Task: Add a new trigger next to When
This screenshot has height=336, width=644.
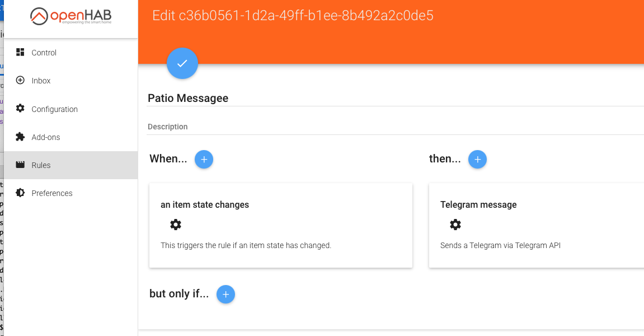Action: [x=204, y=160]
